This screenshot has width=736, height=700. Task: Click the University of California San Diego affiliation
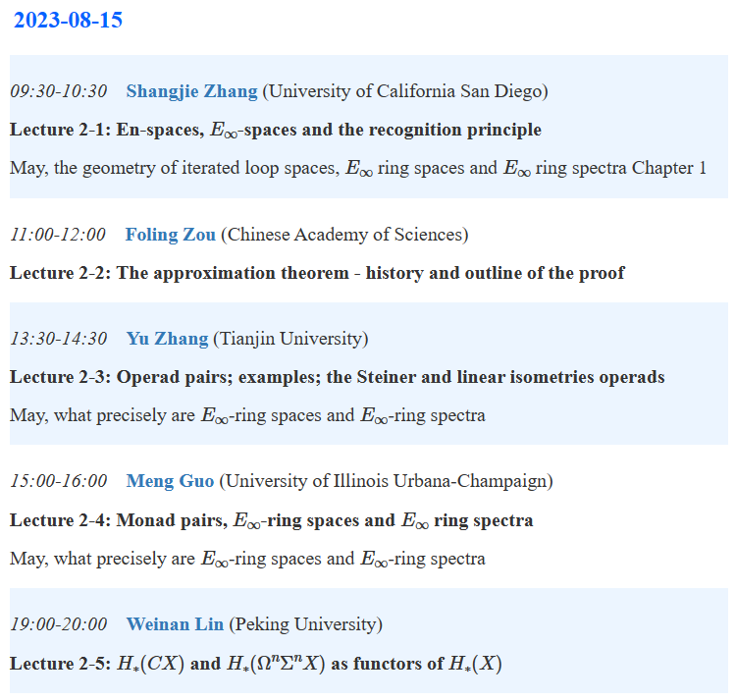405,91
